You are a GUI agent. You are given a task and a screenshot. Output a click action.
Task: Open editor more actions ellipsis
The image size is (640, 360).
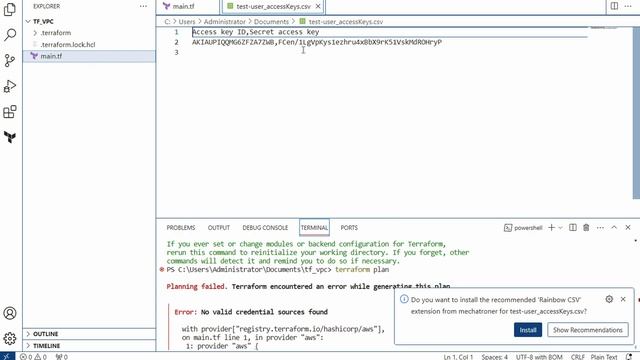pos(628,6)
